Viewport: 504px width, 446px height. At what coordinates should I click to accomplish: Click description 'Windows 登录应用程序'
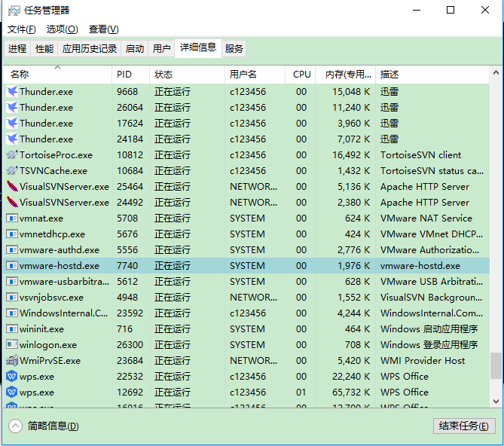point(429,345)
